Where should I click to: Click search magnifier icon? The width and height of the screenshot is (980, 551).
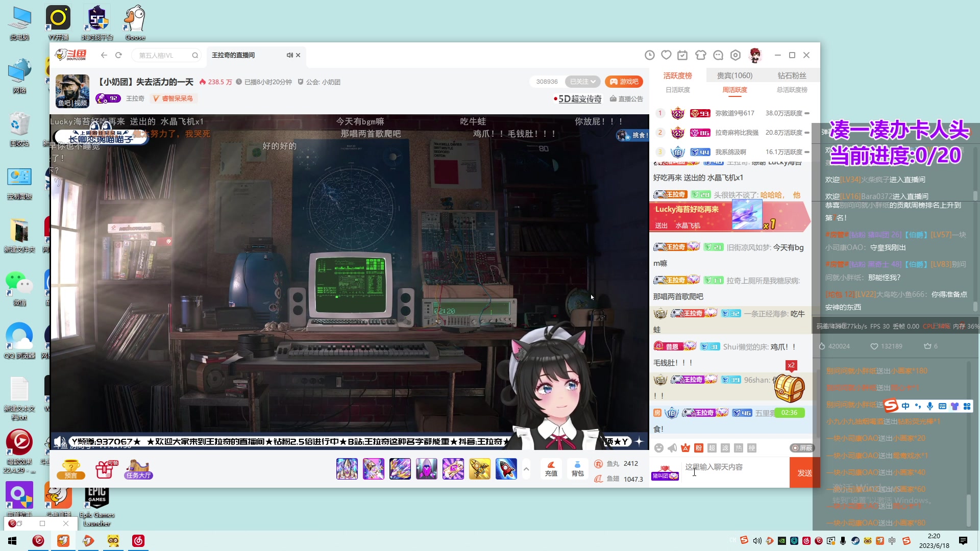point(195,56)
